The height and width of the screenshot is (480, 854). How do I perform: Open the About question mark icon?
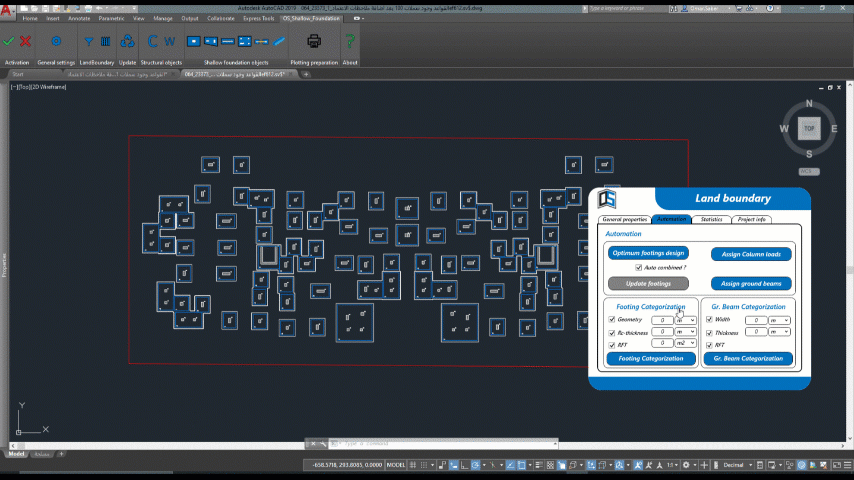tap(350, 42)
